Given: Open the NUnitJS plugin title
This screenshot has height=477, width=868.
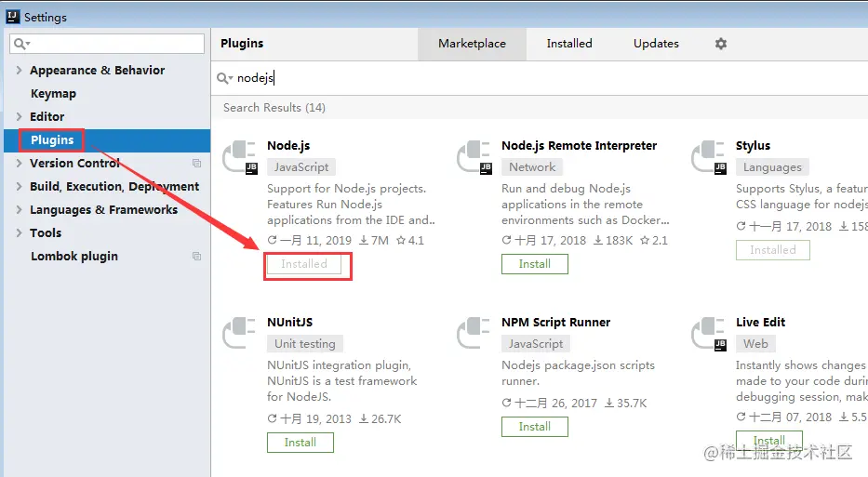Looking at the screenshot, I should pos(289,322).
